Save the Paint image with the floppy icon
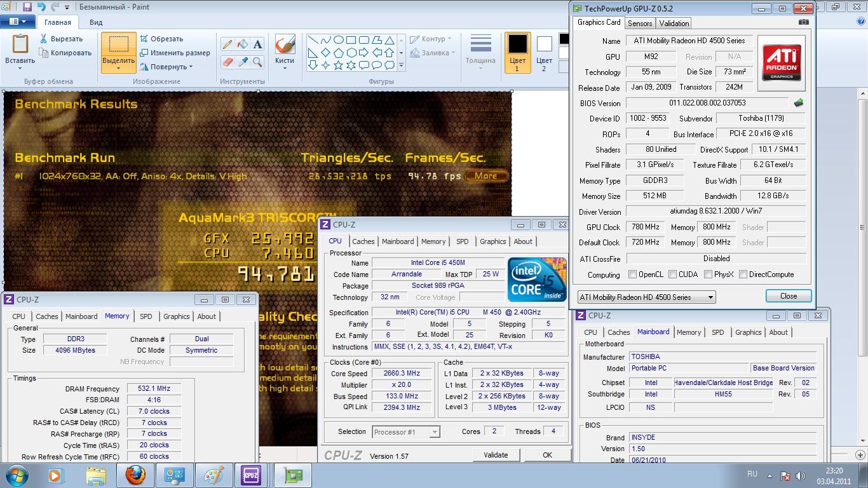 coord(27,7)
